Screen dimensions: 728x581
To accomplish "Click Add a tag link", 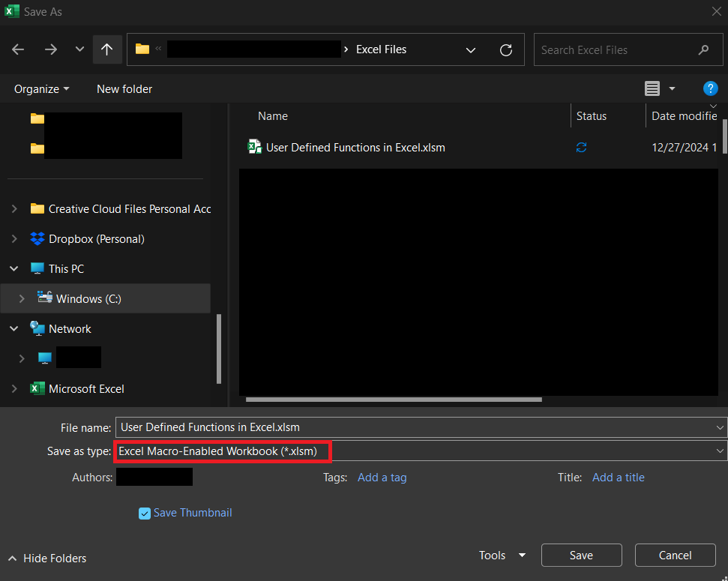I will (382, 478).
